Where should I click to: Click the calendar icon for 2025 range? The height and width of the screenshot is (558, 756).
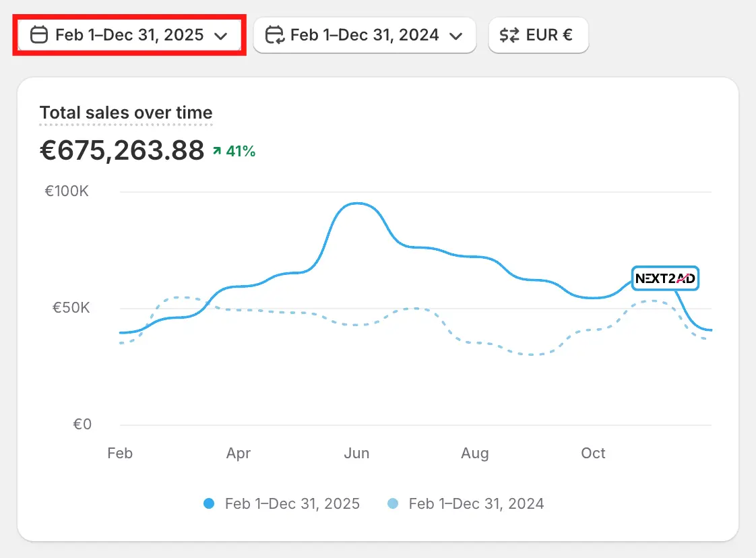[39, 35]
